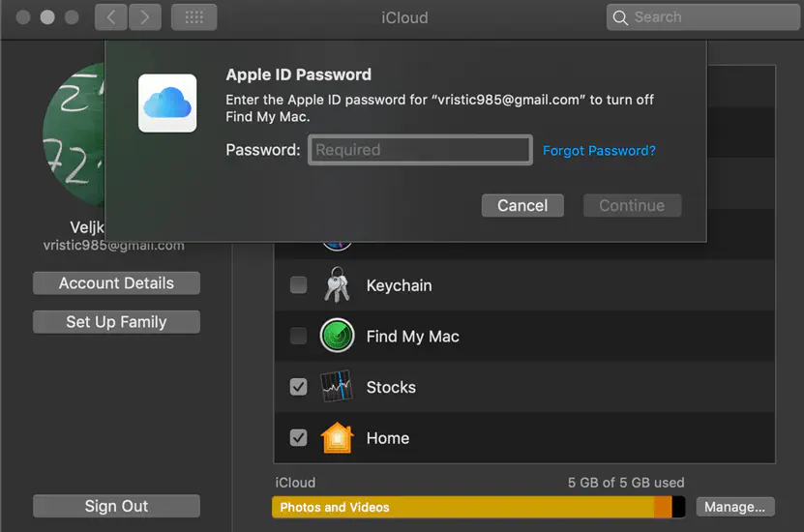Viewport: 804px width, 532px height.
Task: Click the Stocks chart icon
Action: coord(337,387)
